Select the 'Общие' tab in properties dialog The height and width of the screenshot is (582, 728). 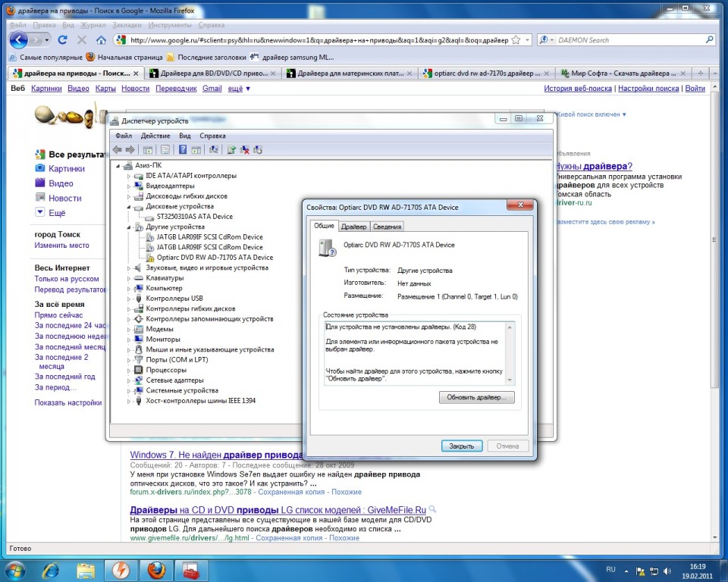pyautogui.click(x=324, y=226)
